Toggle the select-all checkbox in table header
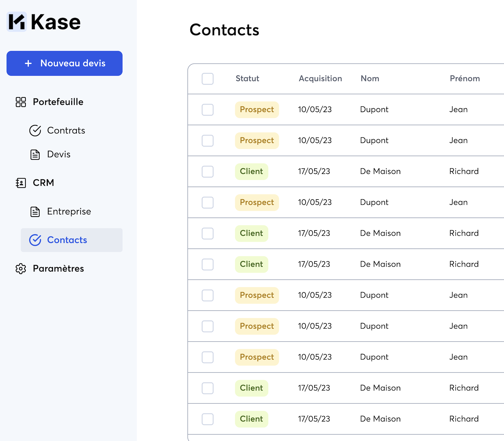Image resolution: width=504 pixels, height=441 pixels. coord(208,79)
